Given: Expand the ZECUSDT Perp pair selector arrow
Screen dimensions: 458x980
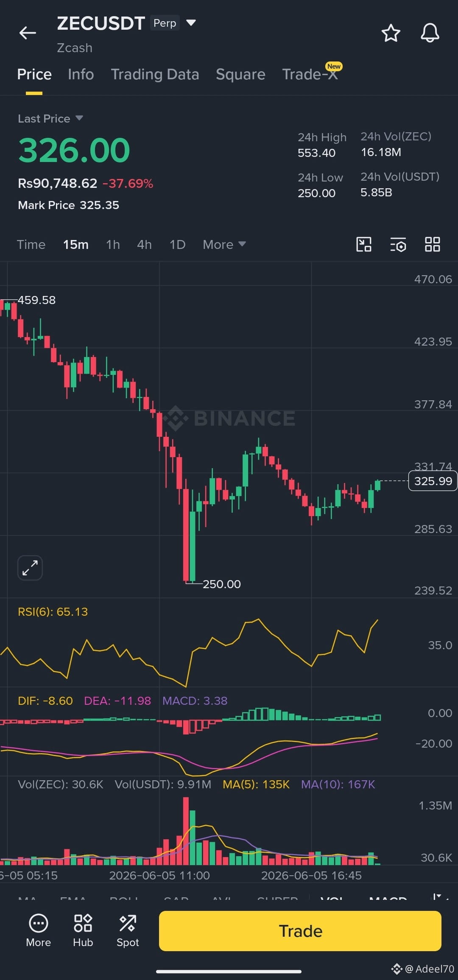Looking at the screenshot, I should coord(191,22).
